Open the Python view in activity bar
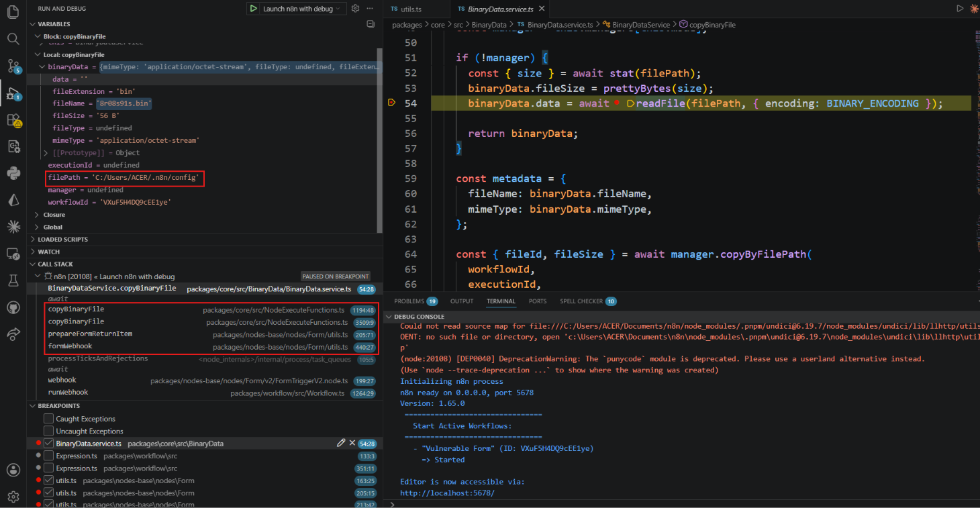The height and width of the screenshot is (508, 980). pyautogui.click(x=13, y=173)
